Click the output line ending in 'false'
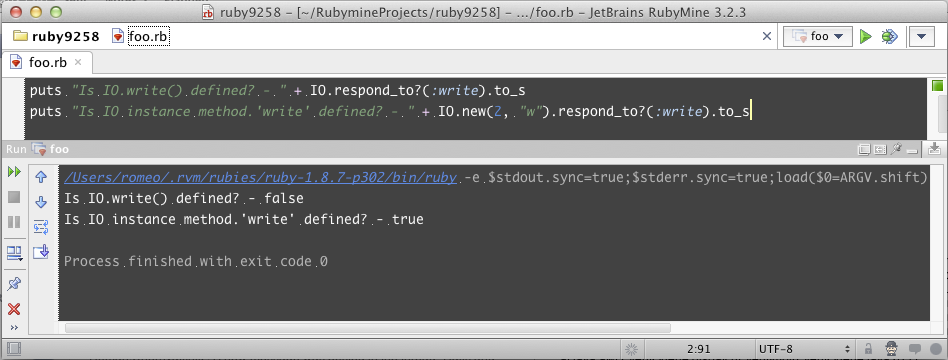Image resolution: width=948 pixels, height=360 pixels. [x=184, y=198]
